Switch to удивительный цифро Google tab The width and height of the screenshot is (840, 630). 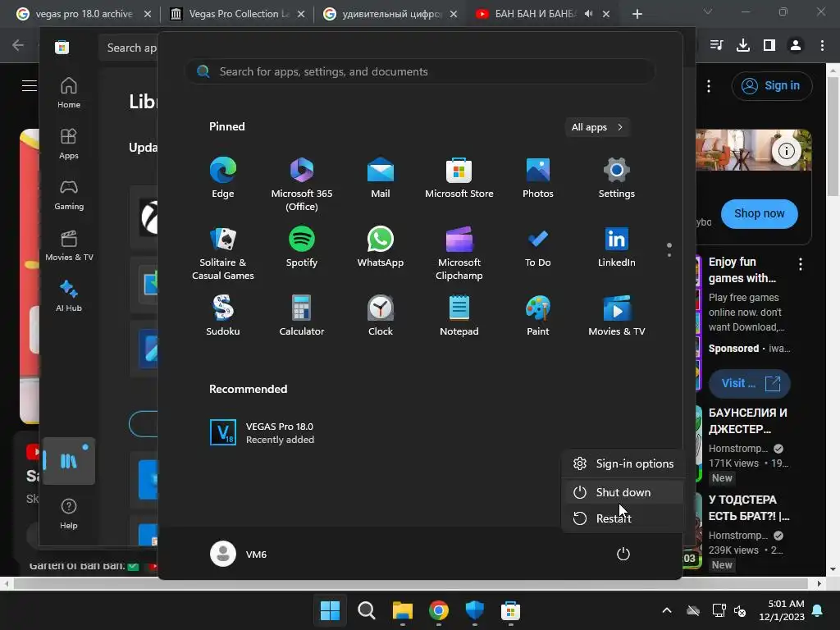tap(391, 14)
